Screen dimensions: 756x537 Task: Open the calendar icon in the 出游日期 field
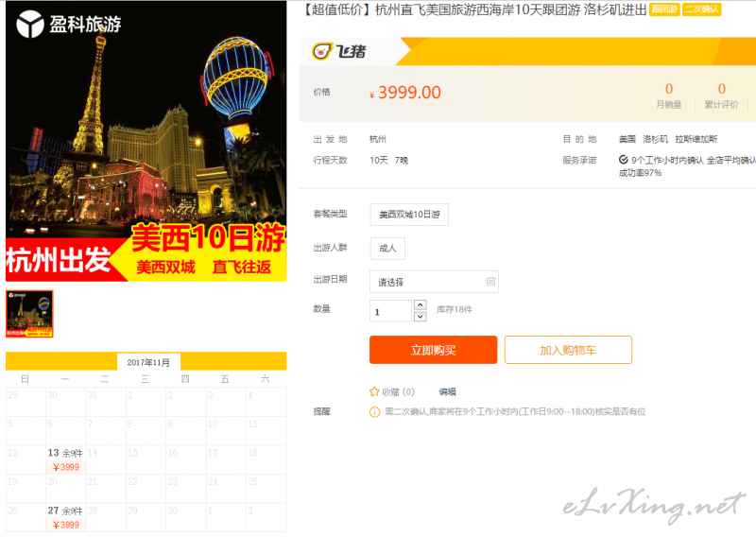click(x=490, y=282)
